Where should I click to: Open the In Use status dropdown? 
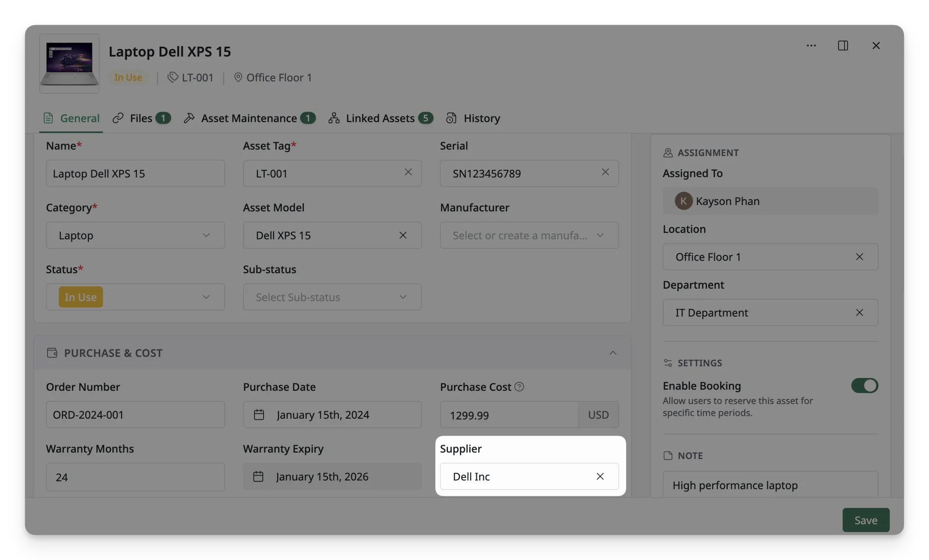click(135, 297)
